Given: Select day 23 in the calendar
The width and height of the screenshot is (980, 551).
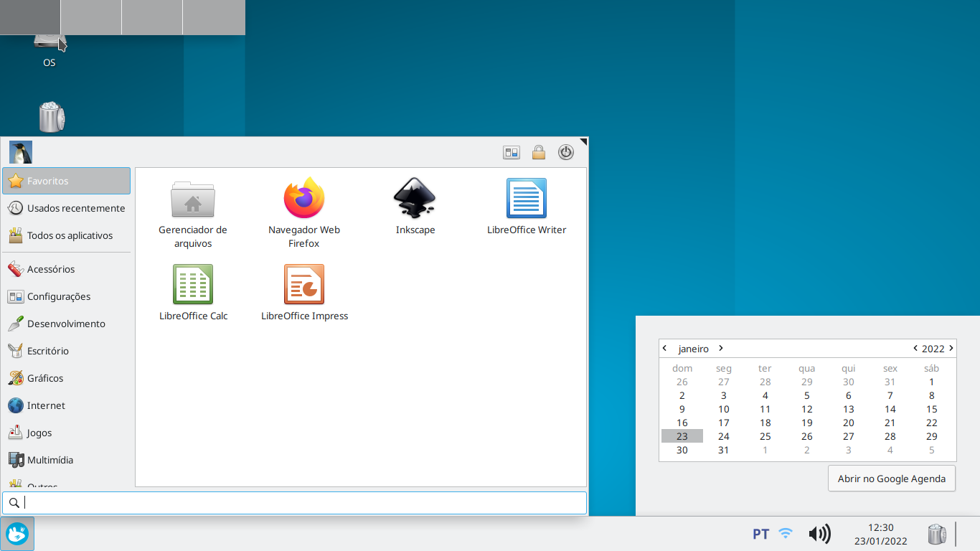Looking at the screenshot, I should pos(682,436).
